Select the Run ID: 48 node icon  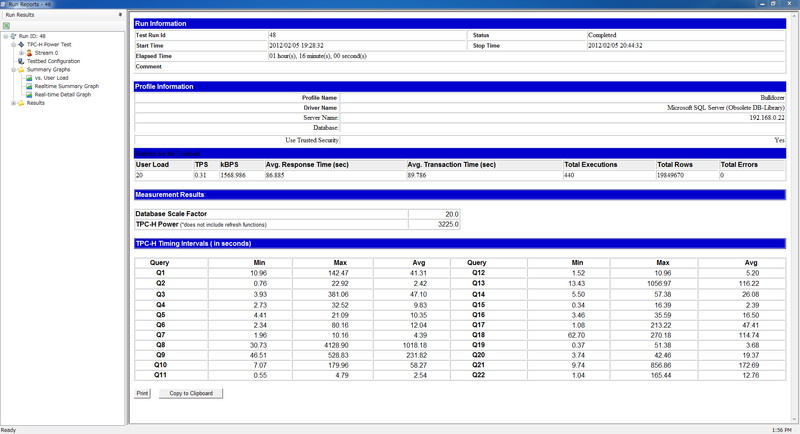tap(13, 36)
